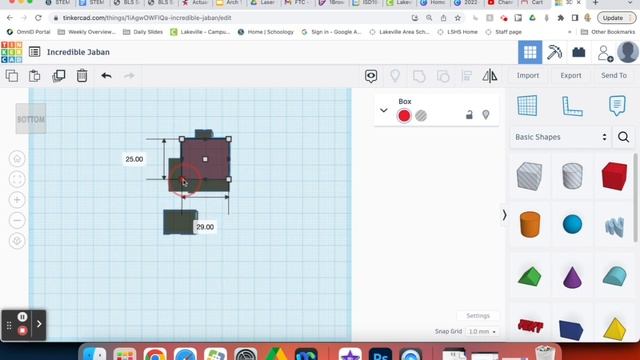Edit the 25.00 dimension value

134,159
